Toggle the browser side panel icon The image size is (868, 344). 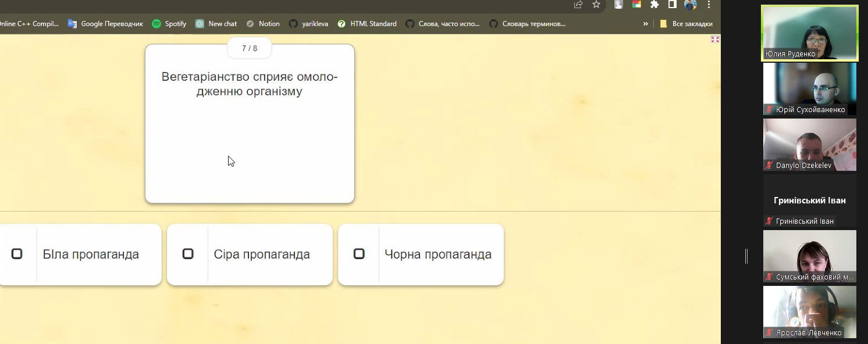coord(672,5)
